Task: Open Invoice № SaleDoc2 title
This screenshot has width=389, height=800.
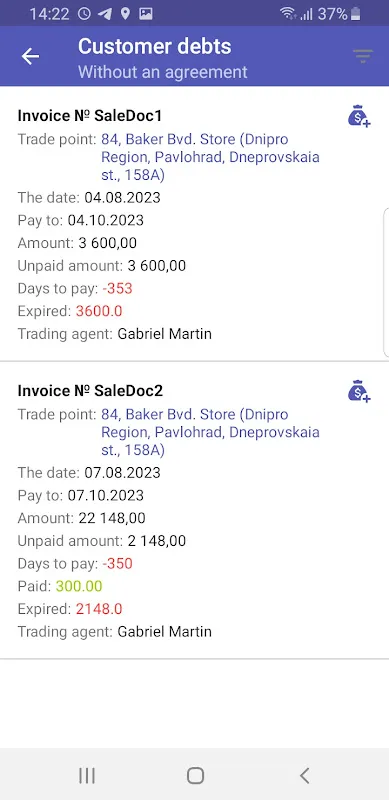Action: 90,391
